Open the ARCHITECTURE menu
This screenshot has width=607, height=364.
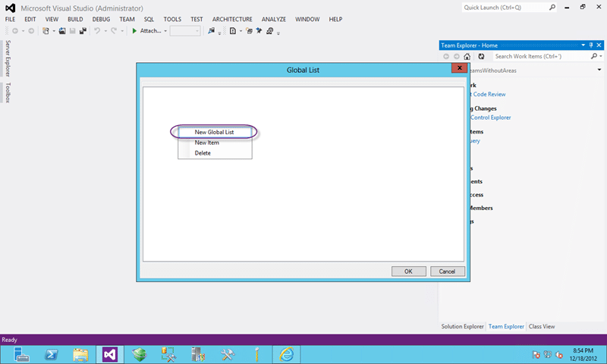232,20
